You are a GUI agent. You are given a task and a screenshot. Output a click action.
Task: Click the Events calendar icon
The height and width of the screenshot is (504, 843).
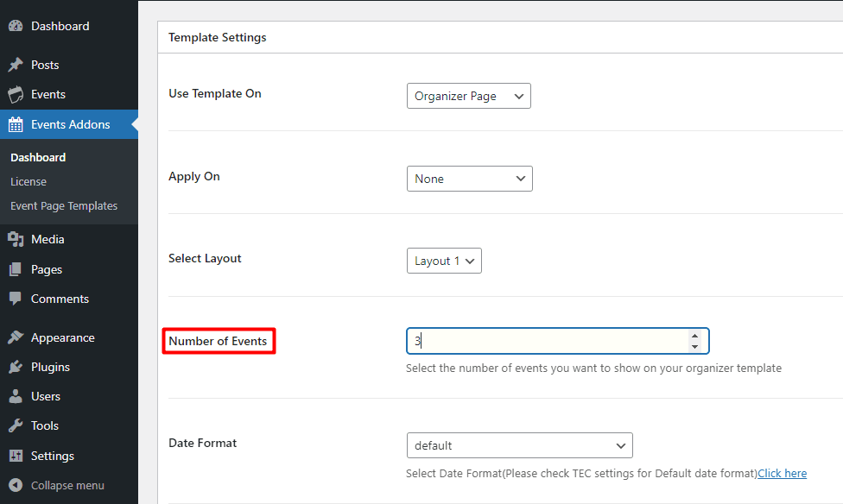tap(16, 95)
